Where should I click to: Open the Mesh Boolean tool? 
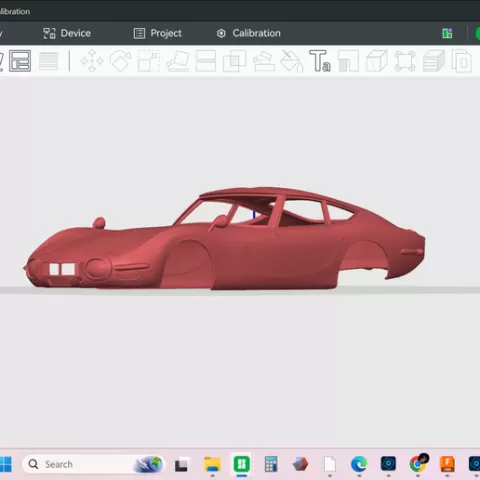click(234, 61)
